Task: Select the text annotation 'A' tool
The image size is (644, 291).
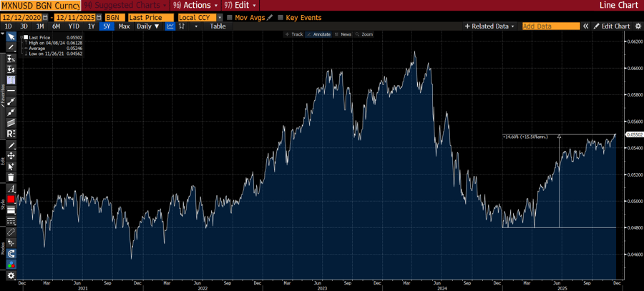Action: [x=11, y=189]
